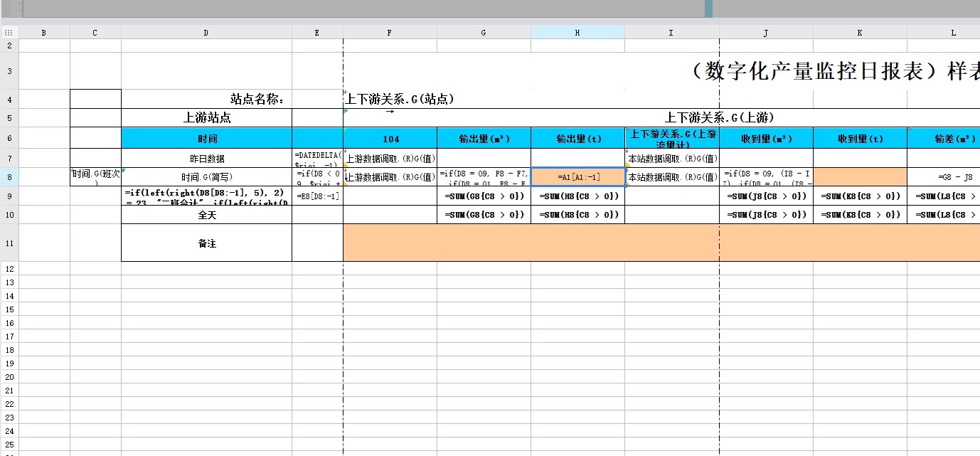Screen dimensions: 980x456
Task: Click 本站数据调取.(R)G(值) cell in row 8
Action: 671,176
